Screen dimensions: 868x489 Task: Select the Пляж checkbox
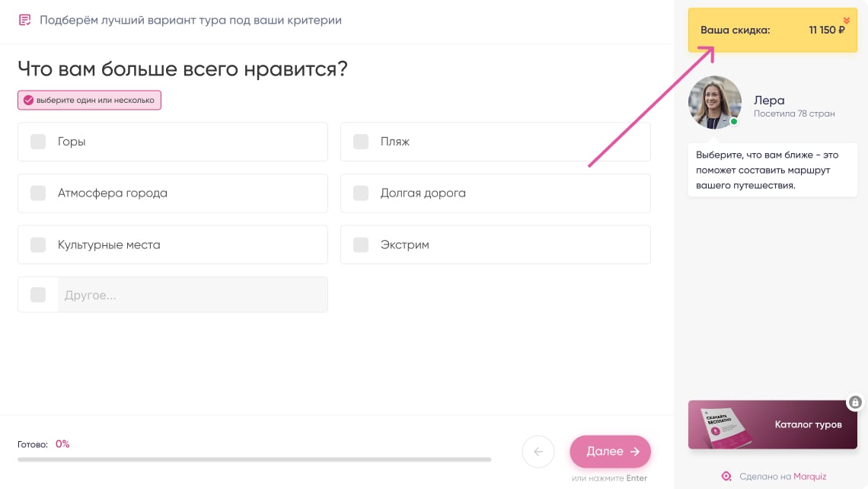click(x=360, y=142)
